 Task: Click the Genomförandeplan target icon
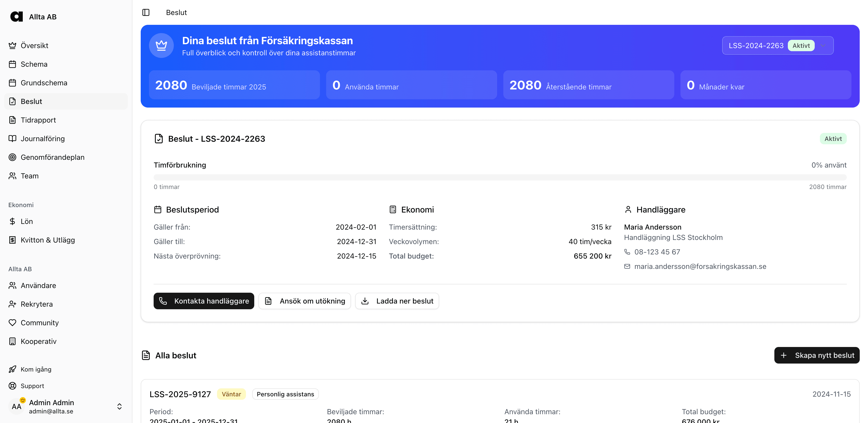[12, 157]
